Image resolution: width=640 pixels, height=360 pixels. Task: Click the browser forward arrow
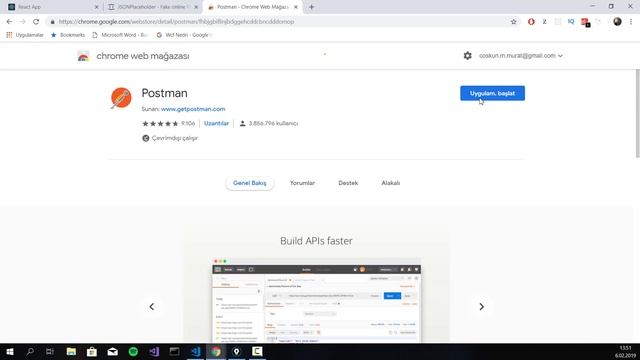pyautogui.click(x=22, y=22)
